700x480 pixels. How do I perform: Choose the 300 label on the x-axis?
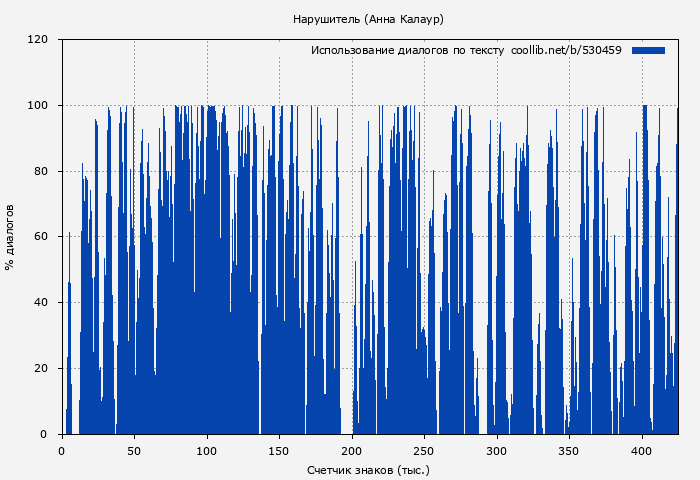click(497, 451)
